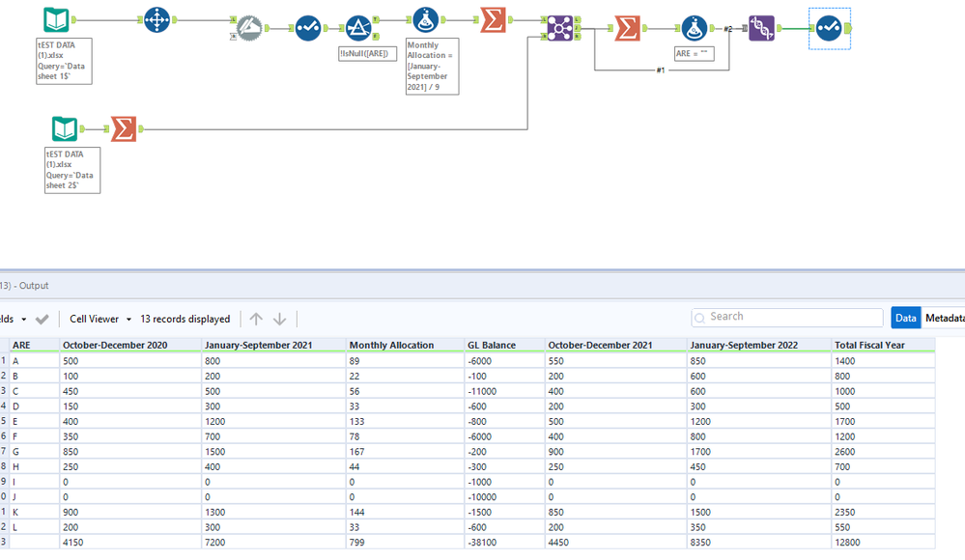Click the output anchor of the final Select tool

[847, 28]
